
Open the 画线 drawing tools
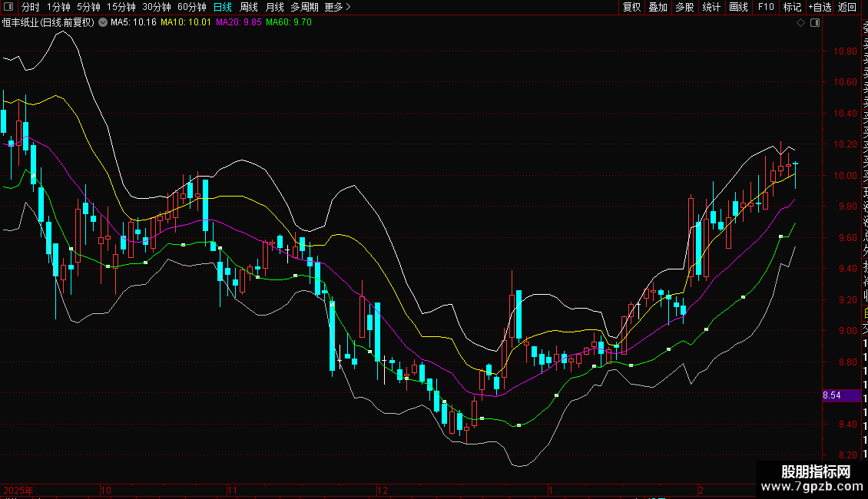point(738,7)
